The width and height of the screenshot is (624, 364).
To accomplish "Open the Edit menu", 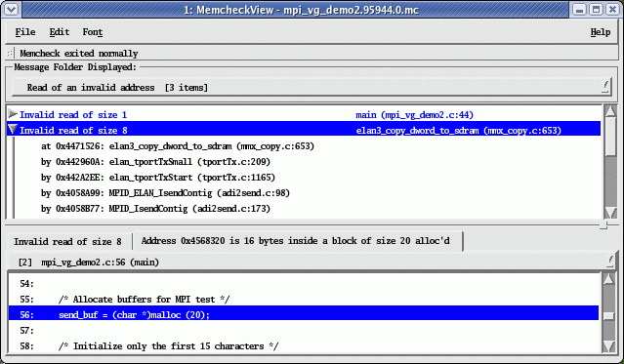I will coord(60,32).
